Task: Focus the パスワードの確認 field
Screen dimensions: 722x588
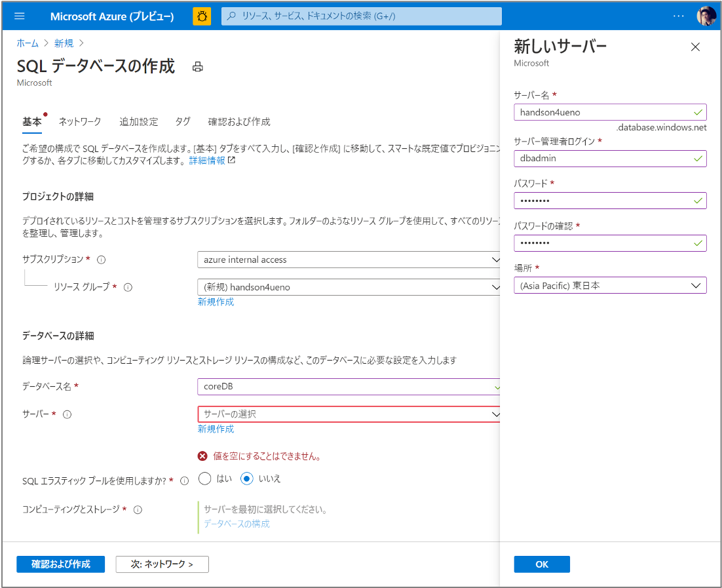Action: point(610,243)
